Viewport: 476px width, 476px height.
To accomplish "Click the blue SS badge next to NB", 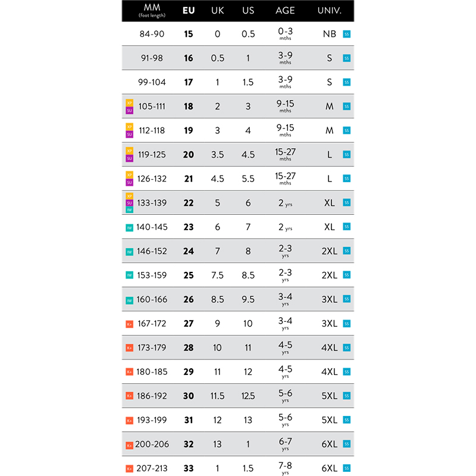I will click(347, 34).
